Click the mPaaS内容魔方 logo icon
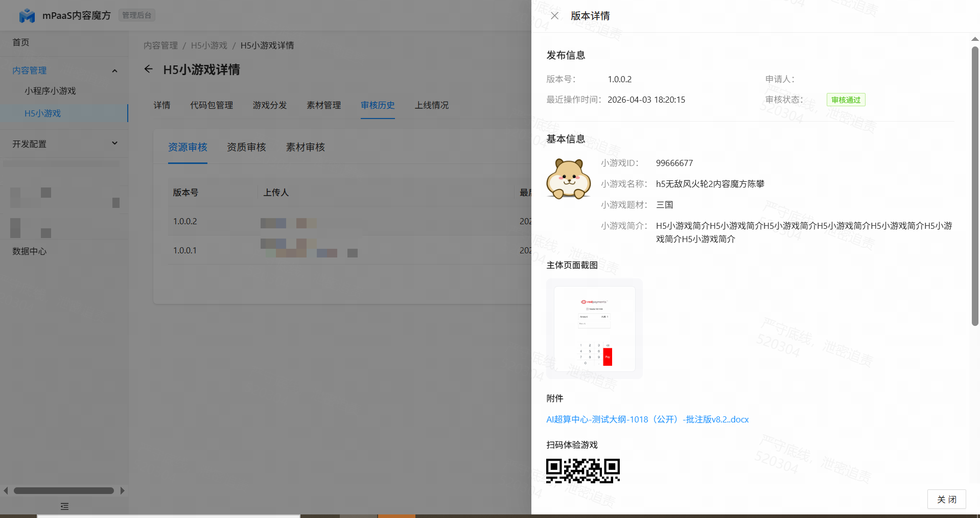Screen dimensions: 980x518 point(27,15)
